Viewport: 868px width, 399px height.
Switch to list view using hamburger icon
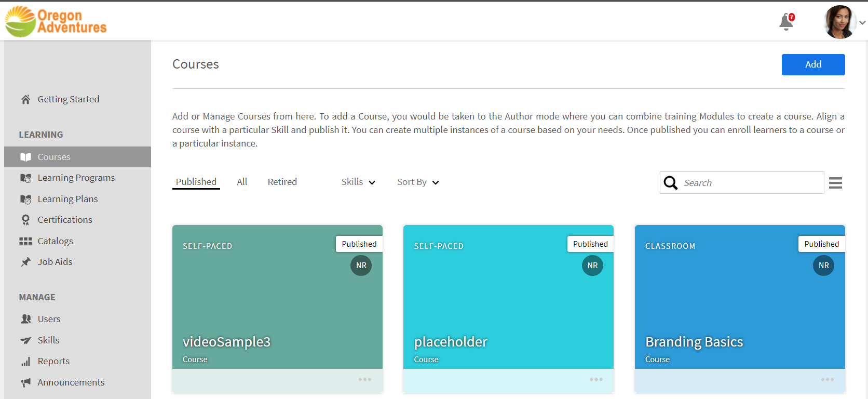(835, 183)
